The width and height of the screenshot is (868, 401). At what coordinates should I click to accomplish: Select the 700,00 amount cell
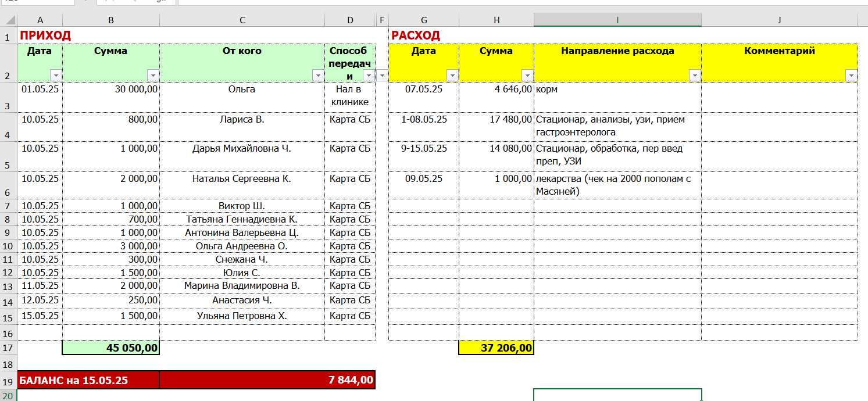point(111,219)
